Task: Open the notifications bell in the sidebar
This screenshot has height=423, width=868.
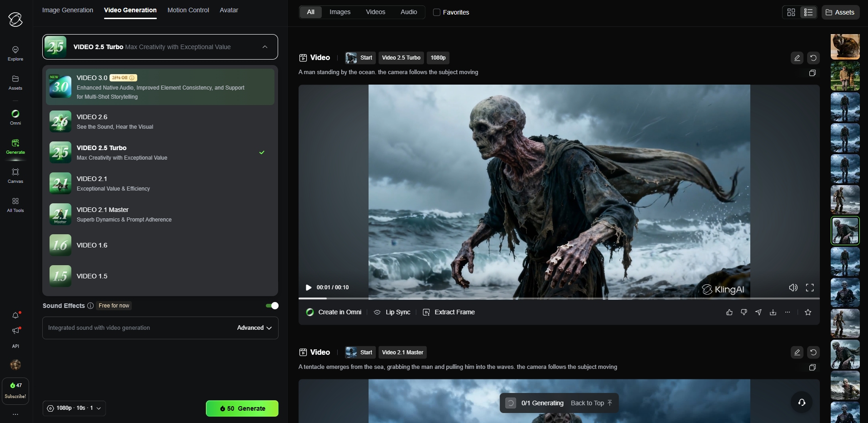Action: (15, 315)
